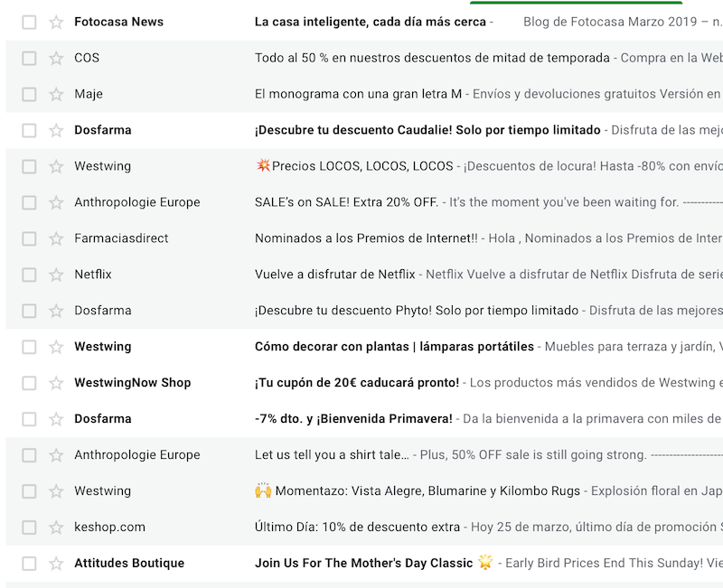Viewport: 723px width, 588px height.
Task: Select the Netflix email checkbox
Action: tap(29, 275)
